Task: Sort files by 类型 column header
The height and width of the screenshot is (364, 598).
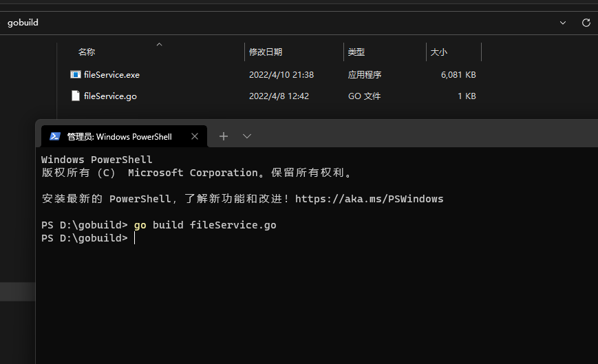Action: tap(356, 52)
